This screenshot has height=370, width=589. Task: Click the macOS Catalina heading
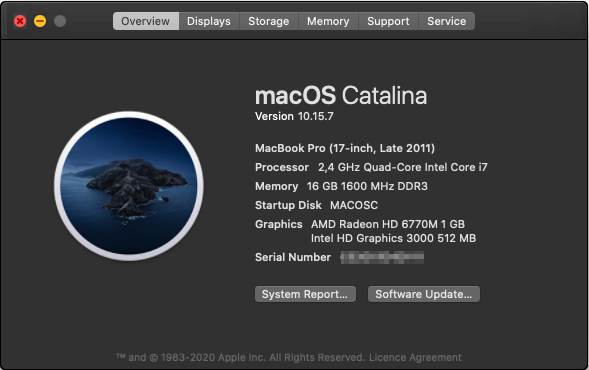point(341,95)
